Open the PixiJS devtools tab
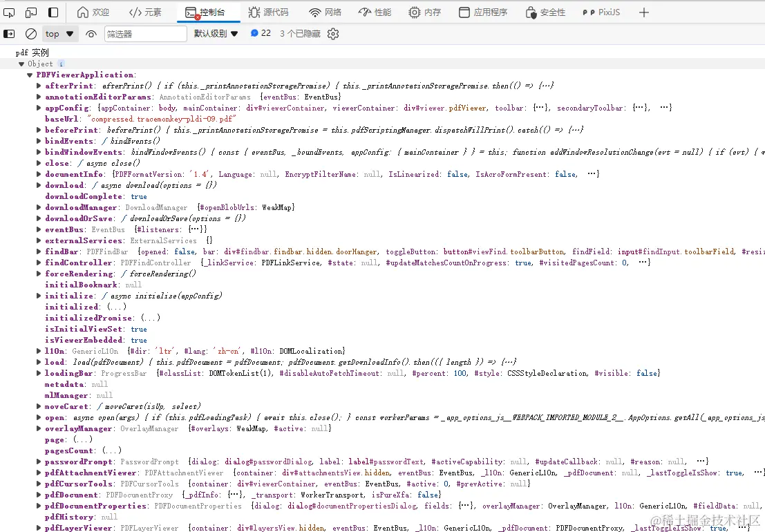Screen dimensions: 765x532 (x=601, y=12)
